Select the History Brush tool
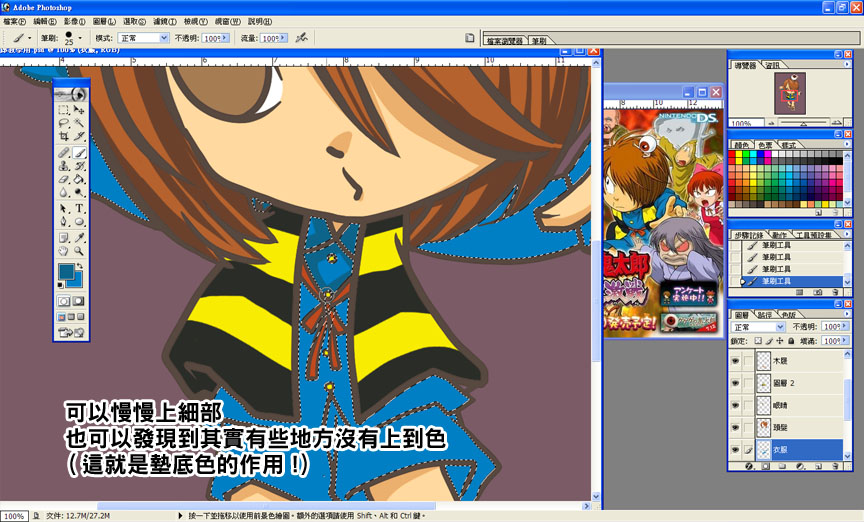Screen dimensions: 864x522 [79, 166]
